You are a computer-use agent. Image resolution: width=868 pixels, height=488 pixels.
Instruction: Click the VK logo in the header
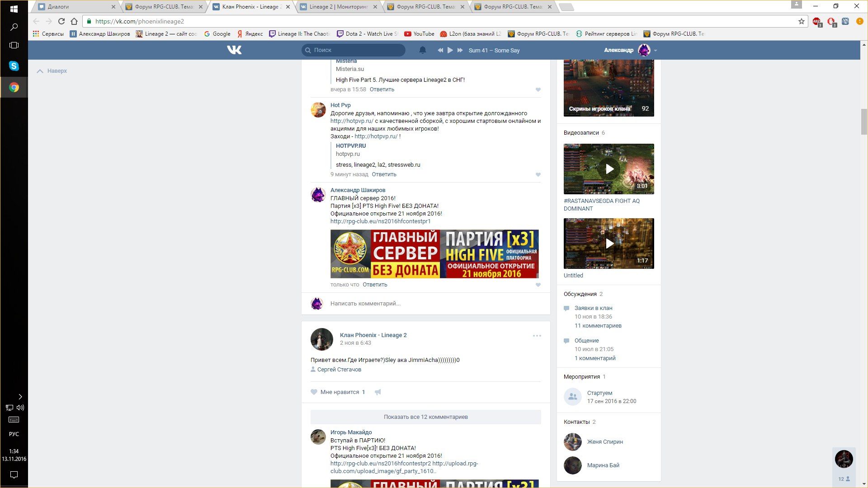[x=234, y=50]
